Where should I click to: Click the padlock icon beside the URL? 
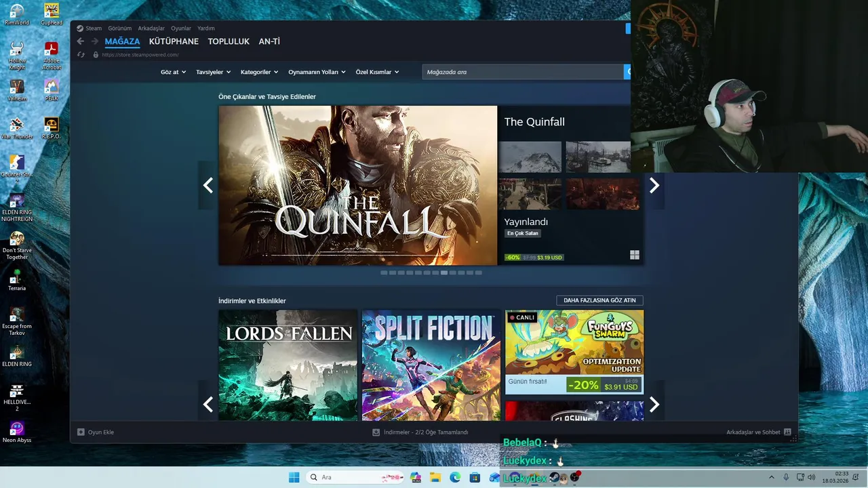96,55
